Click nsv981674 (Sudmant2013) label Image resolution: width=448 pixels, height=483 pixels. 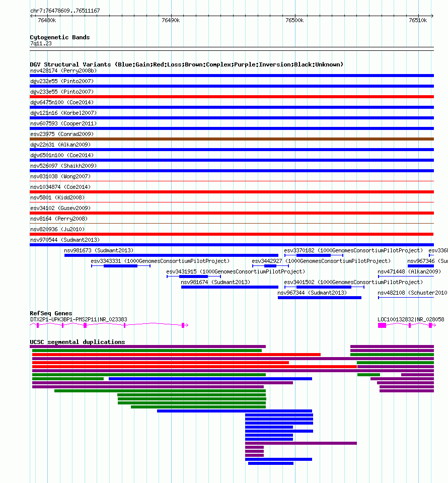point(215,282)
